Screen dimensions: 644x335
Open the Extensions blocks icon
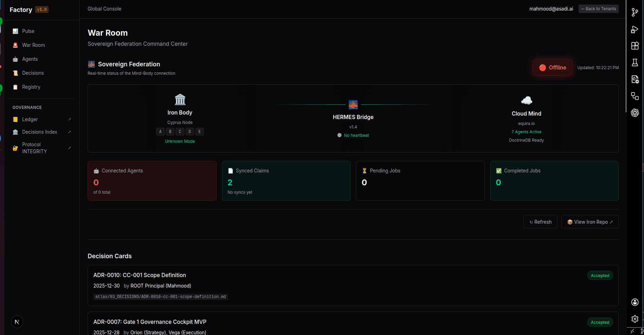(635, 46)
